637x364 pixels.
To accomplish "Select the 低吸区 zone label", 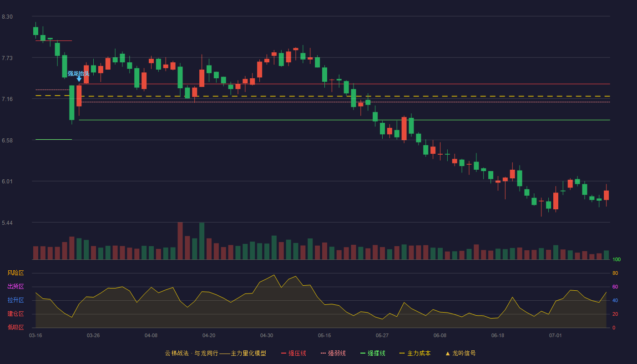I will (x=15, y=327).
